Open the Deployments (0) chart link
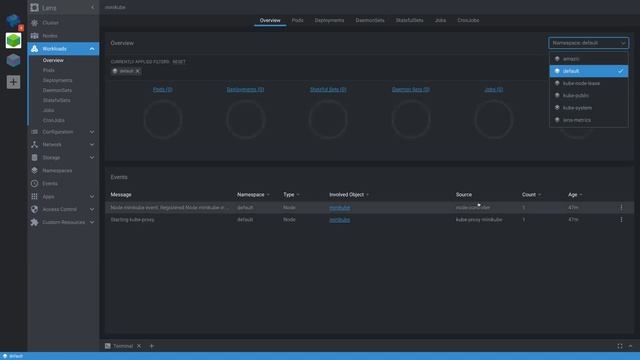Image resolution: width=640 pixels, height=360 pixels. pos(245,89)
